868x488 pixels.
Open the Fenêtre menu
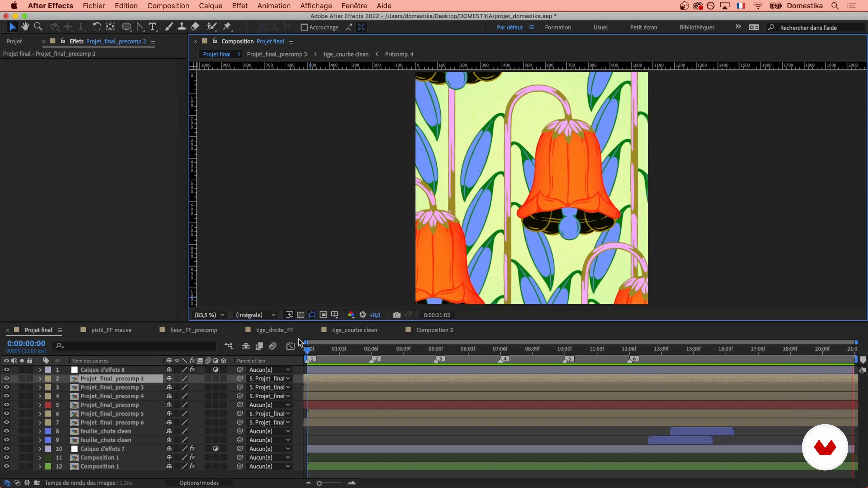354,6
